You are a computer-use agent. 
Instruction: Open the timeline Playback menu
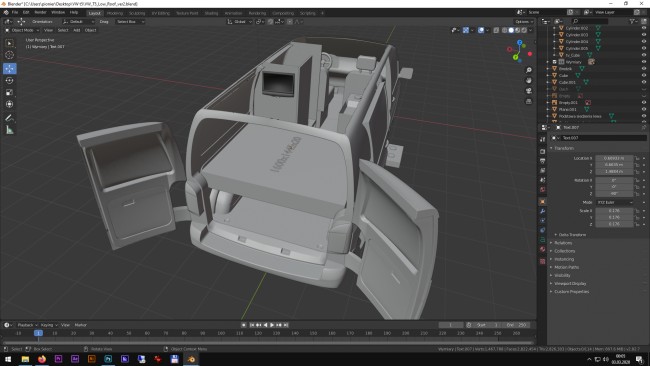pos(27,325)
